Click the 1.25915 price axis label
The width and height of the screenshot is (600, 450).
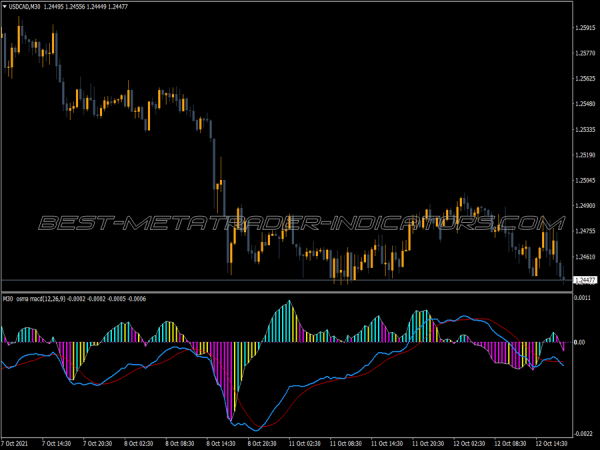[585, 28]
